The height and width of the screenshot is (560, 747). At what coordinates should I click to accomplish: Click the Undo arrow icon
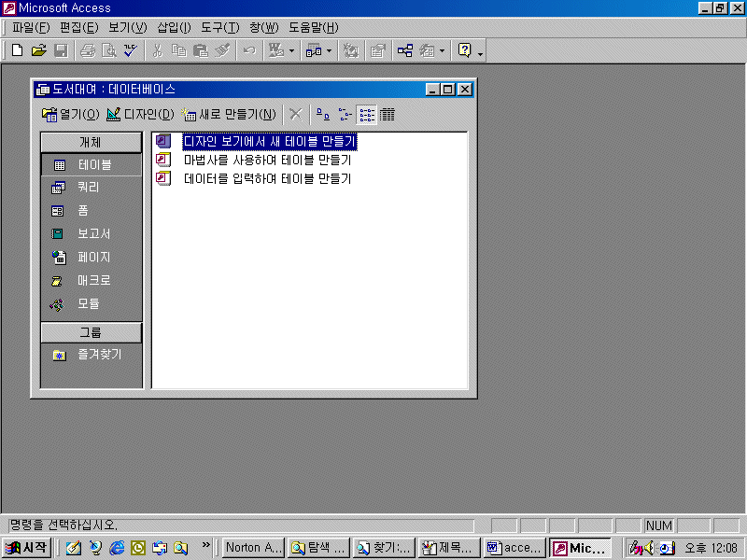(249, 50)
